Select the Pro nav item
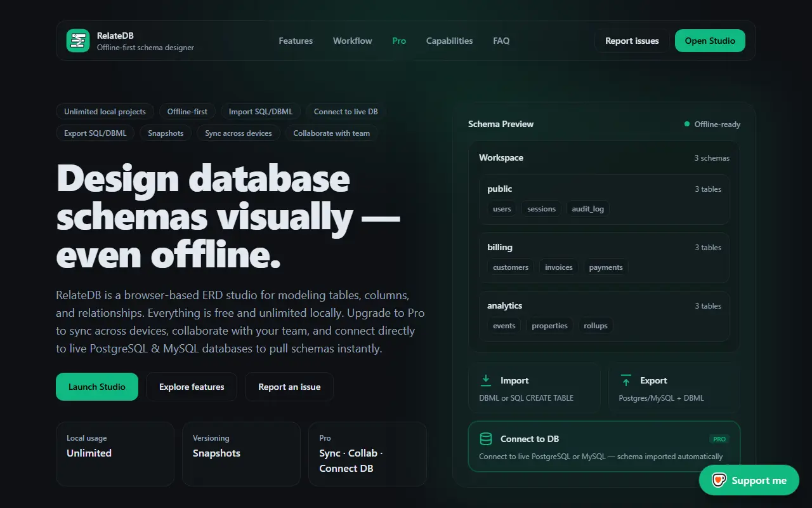The height and width of the screenshot is (508, 812). tap(399, 41)
